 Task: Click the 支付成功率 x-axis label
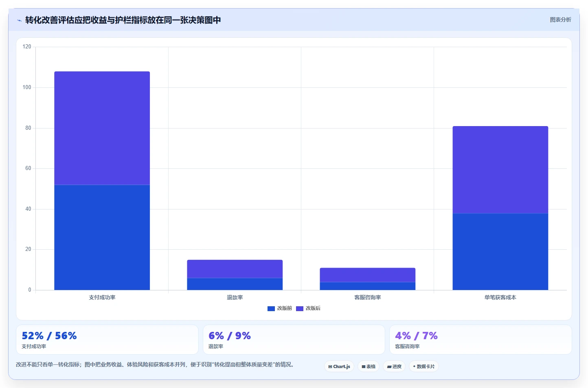pyautogui.click(x=102, y=297)
